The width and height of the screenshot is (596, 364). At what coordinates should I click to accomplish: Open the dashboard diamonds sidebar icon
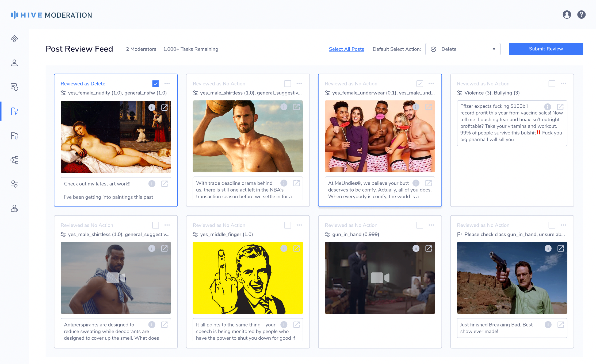coord(14,39)
